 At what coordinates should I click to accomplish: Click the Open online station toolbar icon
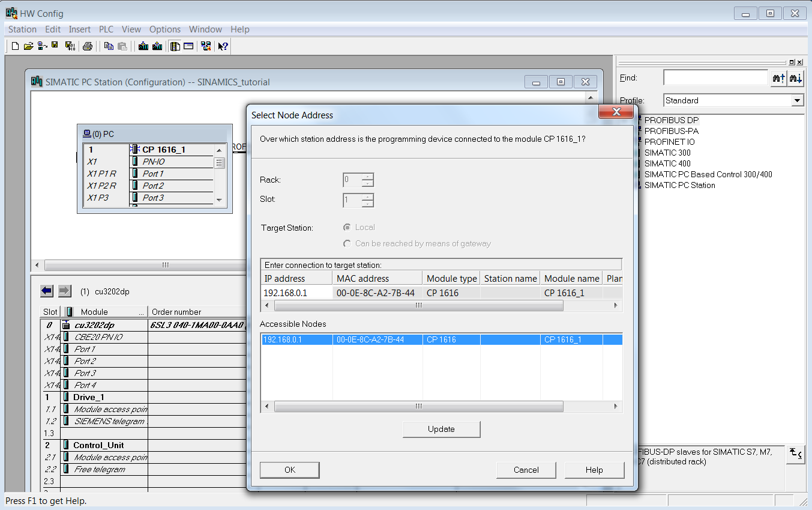click(x=42, y=46)
